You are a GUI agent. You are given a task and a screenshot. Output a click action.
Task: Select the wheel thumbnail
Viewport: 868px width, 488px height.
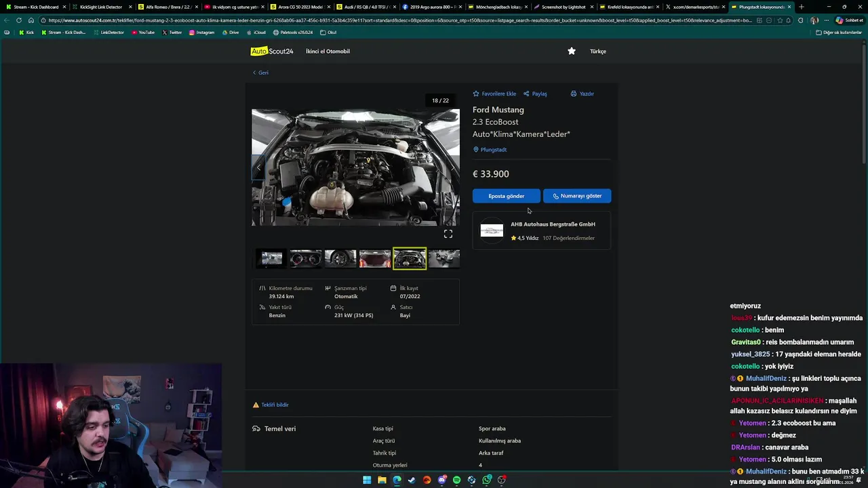point(340,258)
